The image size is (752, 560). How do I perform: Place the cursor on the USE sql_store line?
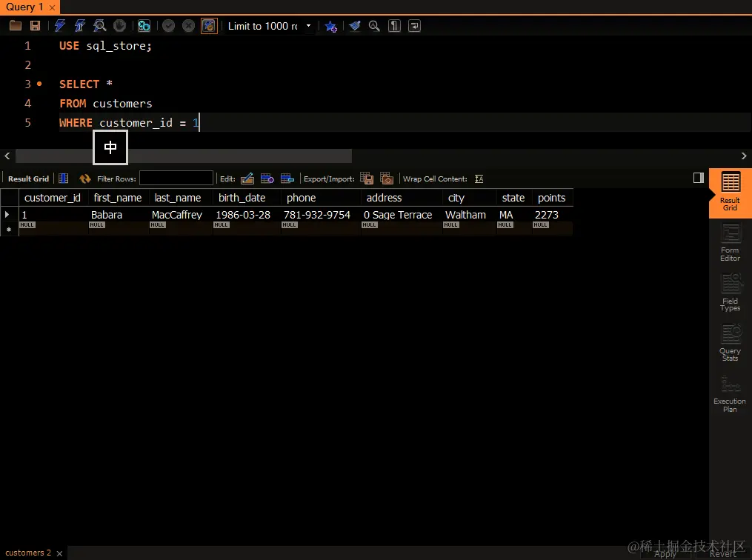105,46
